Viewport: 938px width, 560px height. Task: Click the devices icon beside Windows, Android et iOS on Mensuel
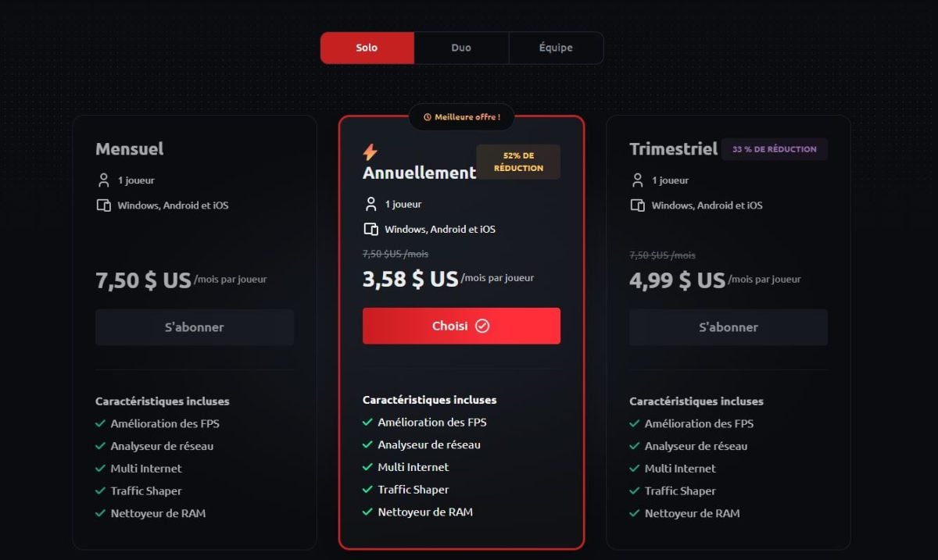tap(104, 205)
